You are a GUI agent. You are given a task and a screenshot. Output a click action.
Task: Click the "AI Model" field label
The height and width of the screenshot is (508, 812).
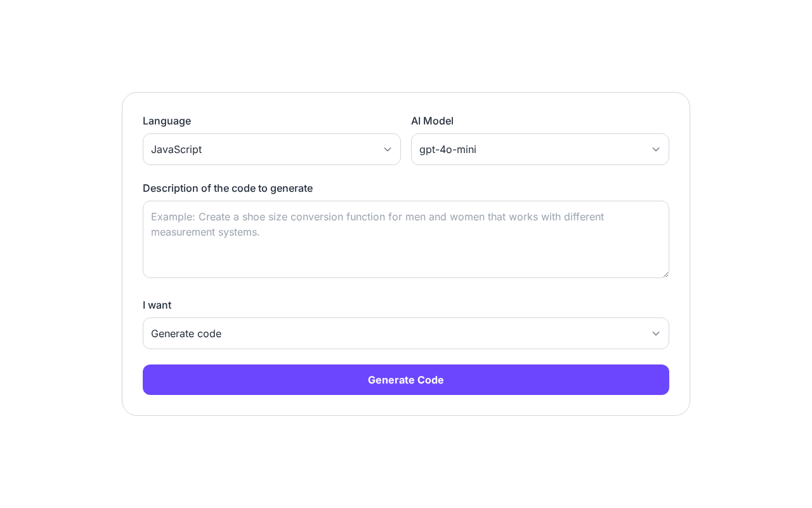click(x=432, y=121)
